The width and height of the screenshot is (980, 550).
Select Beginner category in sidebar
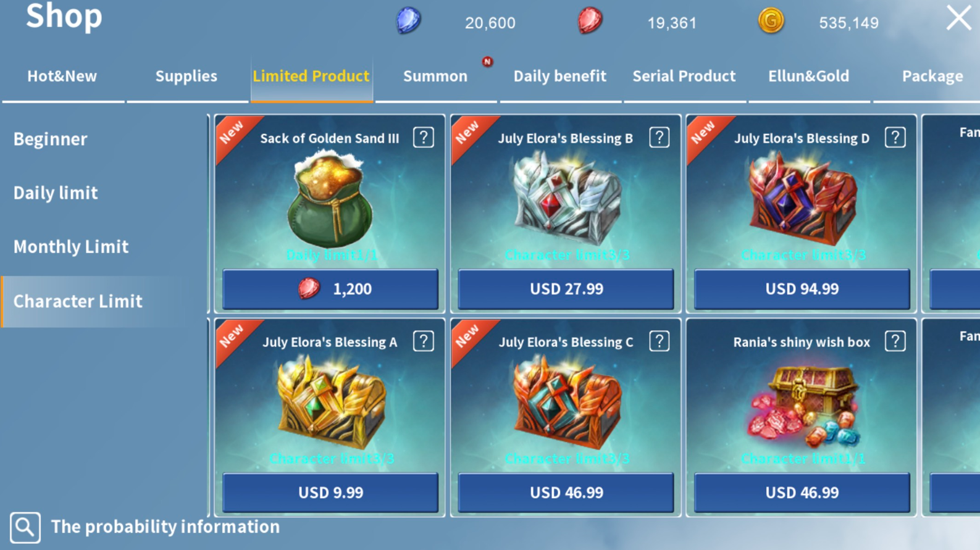click(51, 140)
